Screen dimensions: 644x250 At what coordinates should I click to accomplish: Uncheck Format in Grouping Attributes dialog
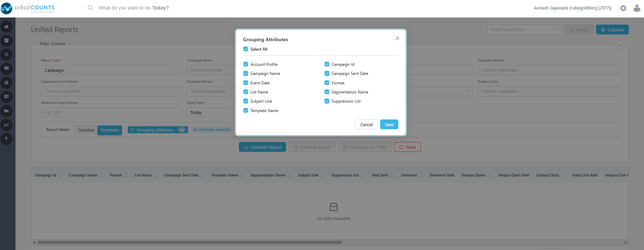click(x=327, y=83)
